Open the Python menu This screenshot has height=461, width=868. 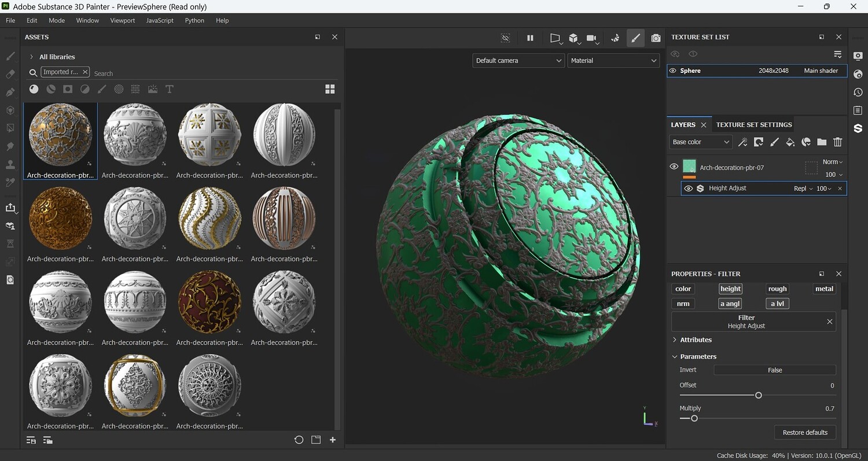194,20
